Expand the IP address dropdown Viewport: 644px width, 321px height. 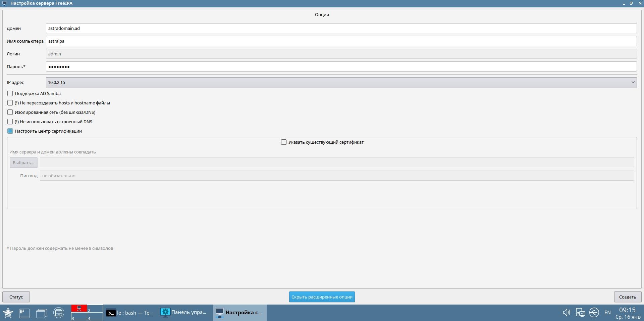click(x=341, y=82)
